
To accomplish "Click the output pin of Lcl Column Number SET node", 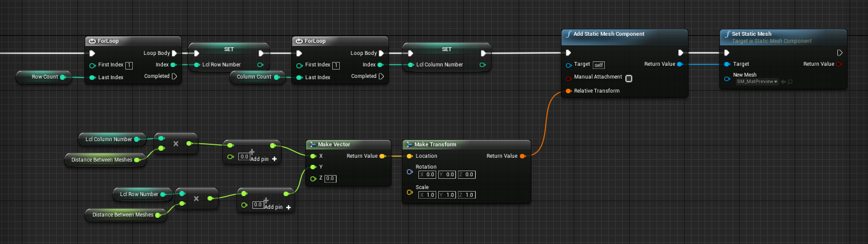I will click(482, 65).
